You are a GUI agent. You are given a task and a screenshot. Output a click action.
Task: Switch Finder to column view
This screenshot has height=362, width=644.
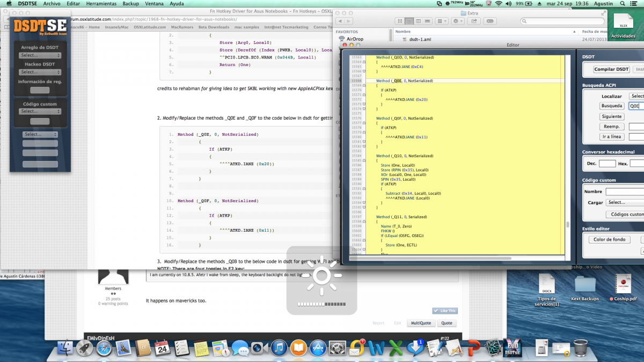(419, 21)
